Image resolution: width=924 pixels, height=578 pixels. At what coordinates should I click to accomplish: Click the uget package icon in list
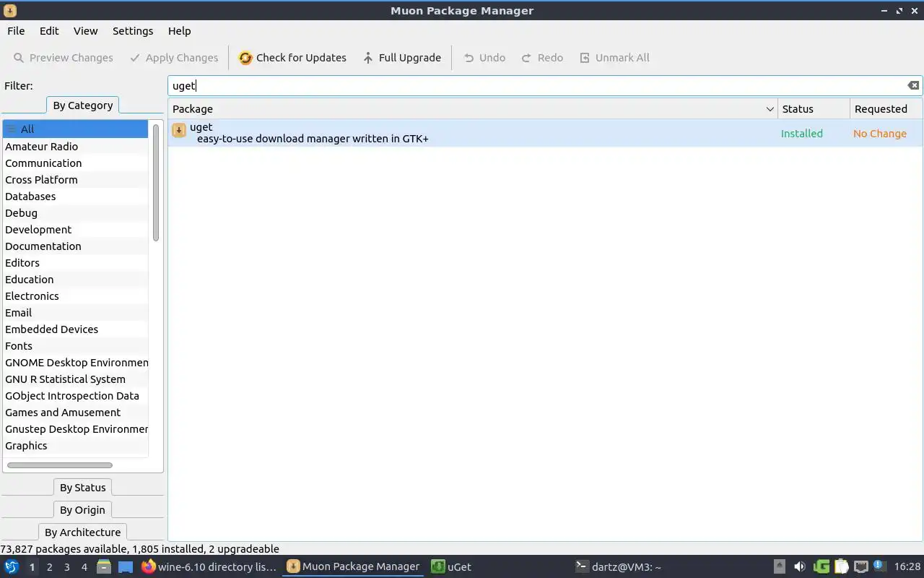179,131
